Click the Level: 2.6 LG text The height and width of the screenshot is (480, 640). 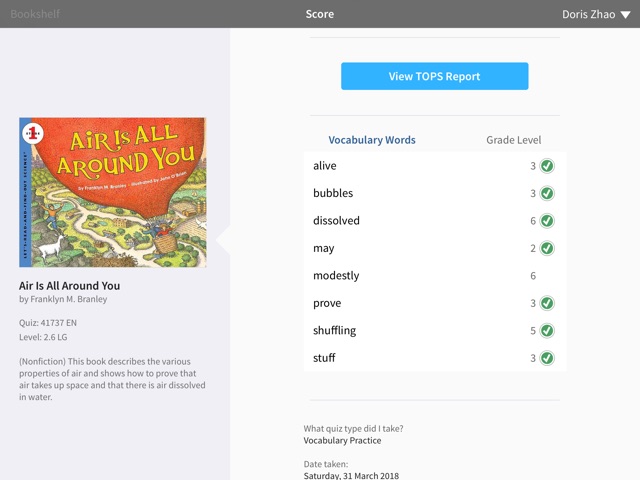[x=43, y=337]
